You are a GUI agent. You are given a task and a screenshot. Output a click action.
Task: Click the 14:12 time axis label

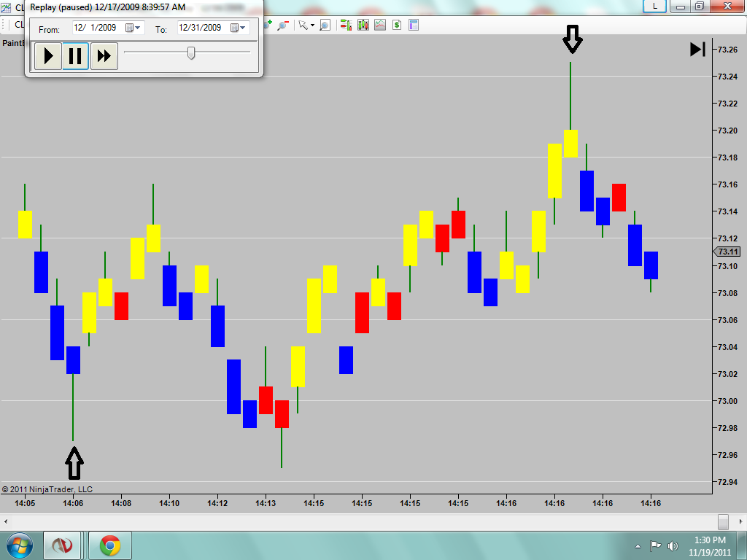point(217,503)
